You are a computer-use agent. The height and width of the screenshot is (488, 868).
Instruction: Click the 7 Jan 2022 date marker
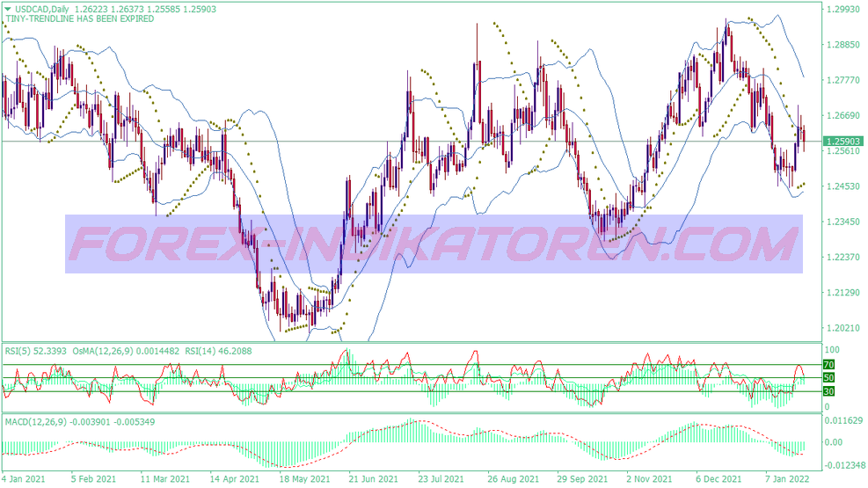pyautogui.click(x=787, y=479)
